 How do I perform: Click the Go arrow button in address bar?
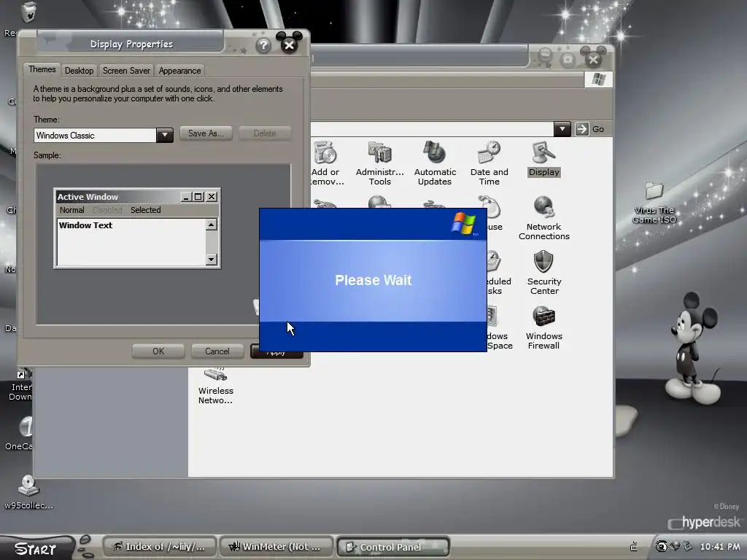581,129
